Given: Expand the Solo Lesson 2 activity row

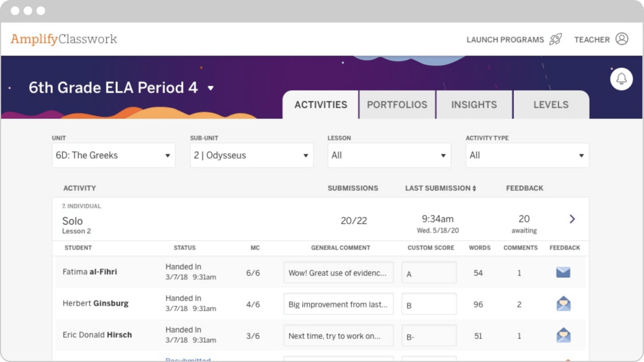Looking at the screenshot, I should click(x=572, y=219).
